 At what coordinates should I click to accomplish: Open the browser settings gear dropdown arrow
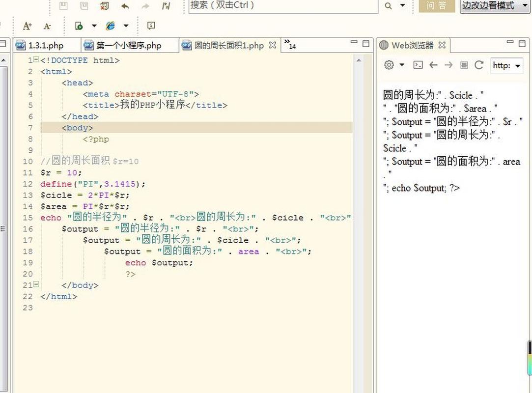[402, 65]
